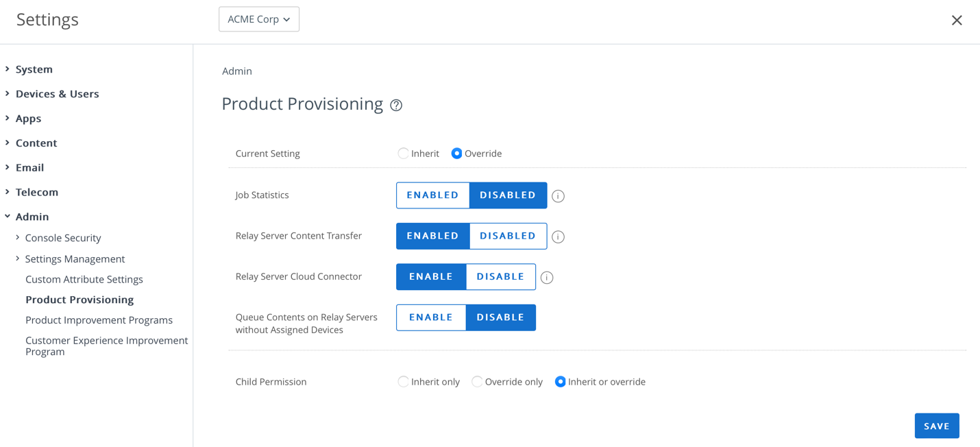
Task: Click the Save button
Action: [936, 426]
